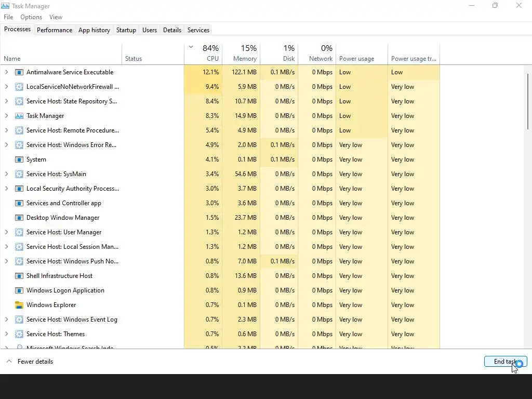Click the 122.1 MB memory value
The height and width of the screenshot is (399, 532).
point(244,72)
